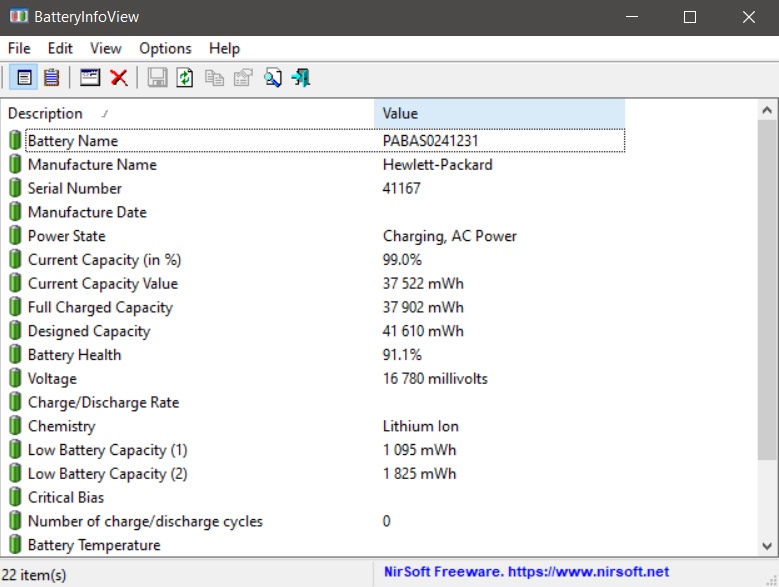Sort by the Description column header
Viewport: 779px width, 587px height.
[188, 113]
